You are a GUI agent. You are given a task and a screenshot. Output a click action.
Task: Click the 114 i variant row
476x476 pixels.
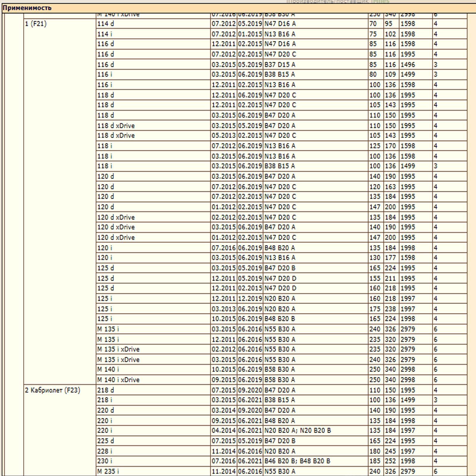click(105, 34)
